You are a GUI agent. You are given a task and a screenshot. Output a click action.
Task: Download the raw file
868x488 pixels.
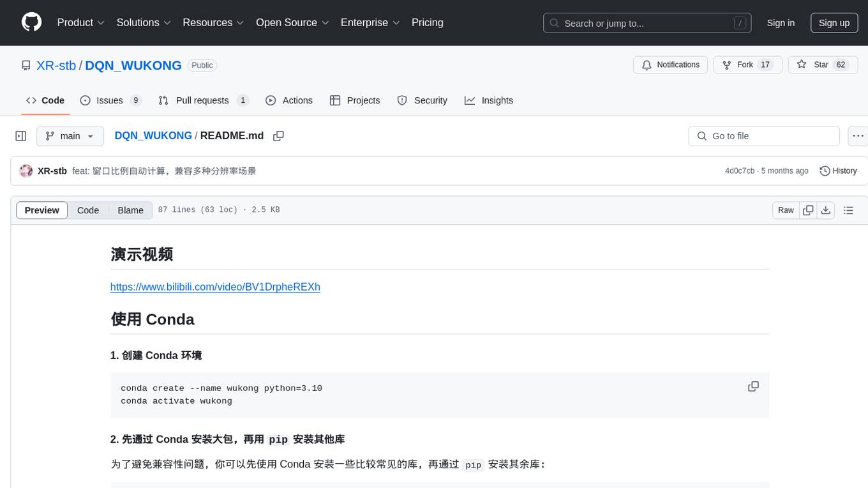pyautogui.click(x=826, y=210)
